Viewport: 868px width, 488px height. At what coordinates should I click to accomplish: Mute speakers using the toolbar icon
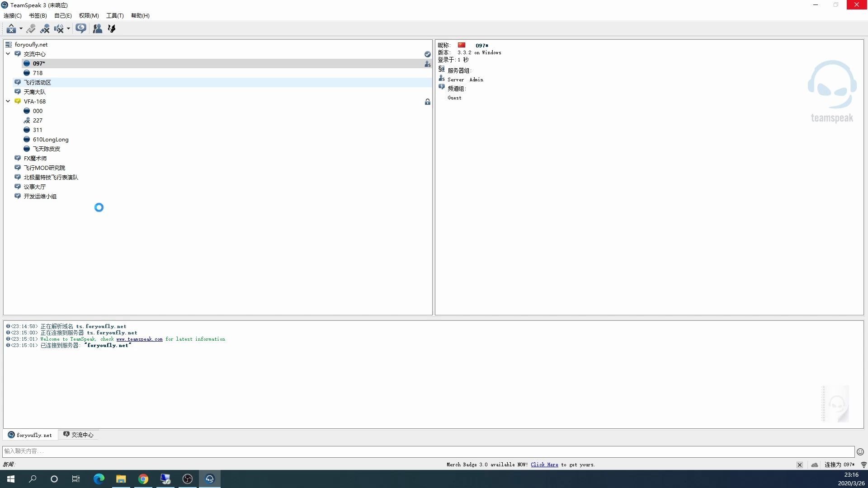[59, 29]
